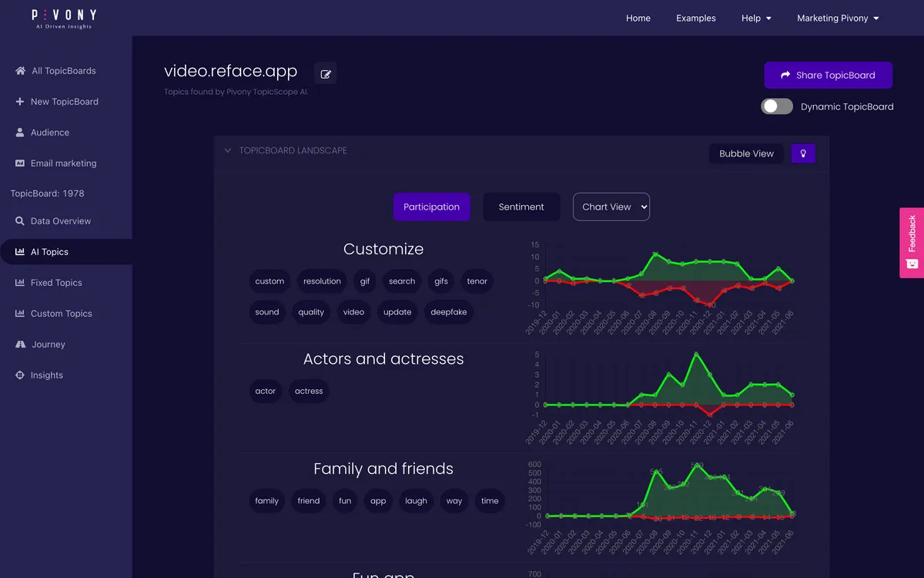
Task: Select the Sentiment tab
Action: [521, 207]
